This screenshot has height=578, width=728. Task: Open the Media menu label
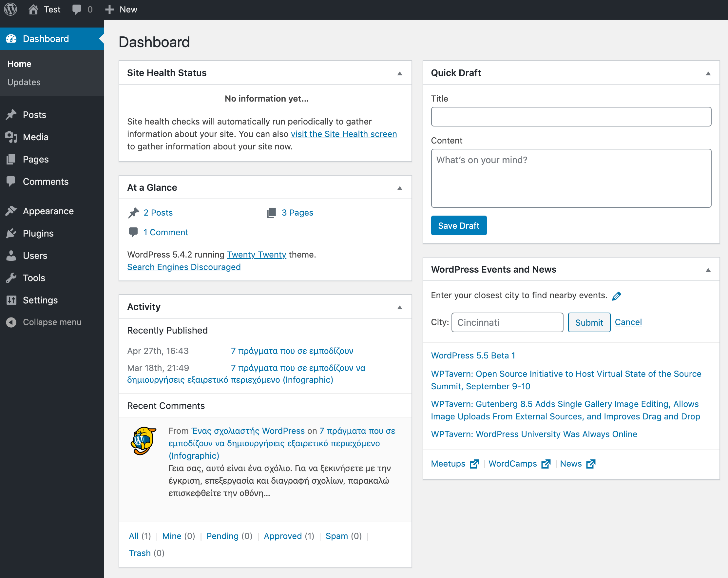click(x=36, y=137)
